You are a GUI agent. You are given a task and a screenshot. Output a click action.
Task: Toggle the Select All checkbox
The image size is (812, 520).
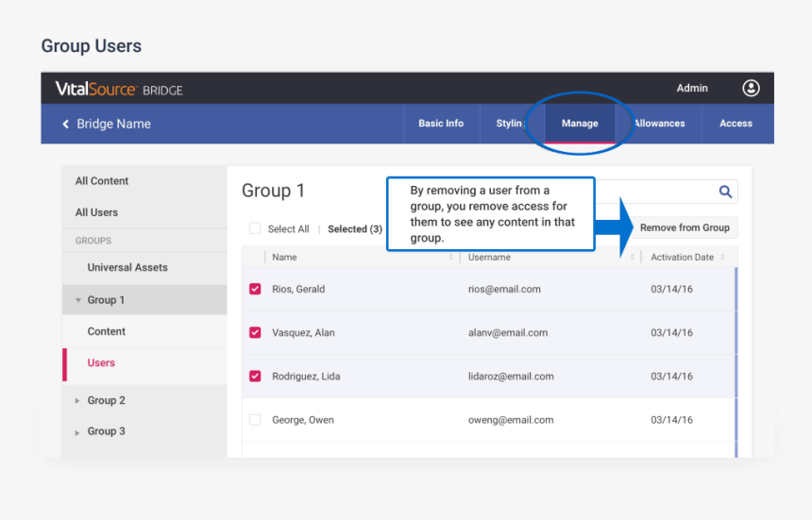255,228
